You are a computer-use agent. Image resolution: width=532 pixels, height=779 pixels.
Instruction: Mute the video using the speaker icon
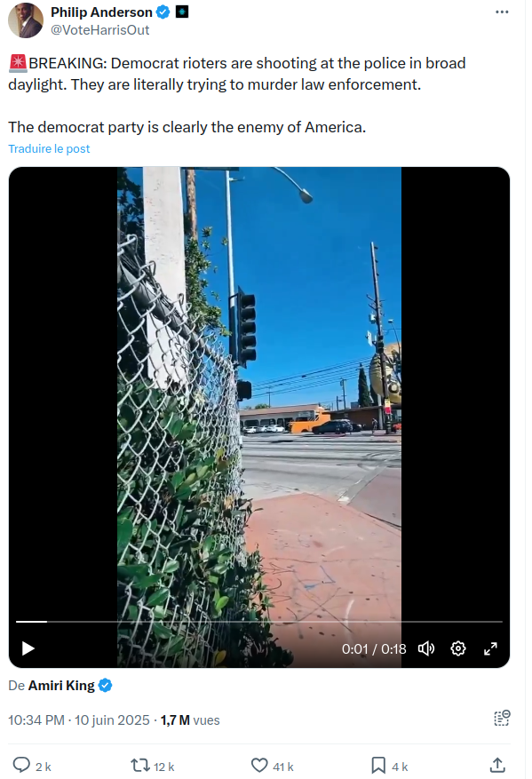pos(425,648)
